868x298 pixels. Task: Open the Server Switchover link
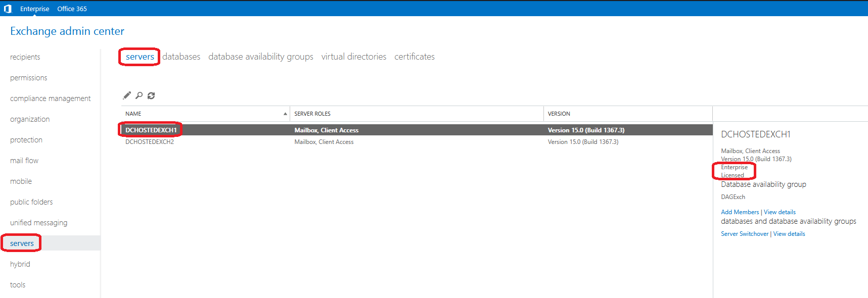click(x=744, y=234)
